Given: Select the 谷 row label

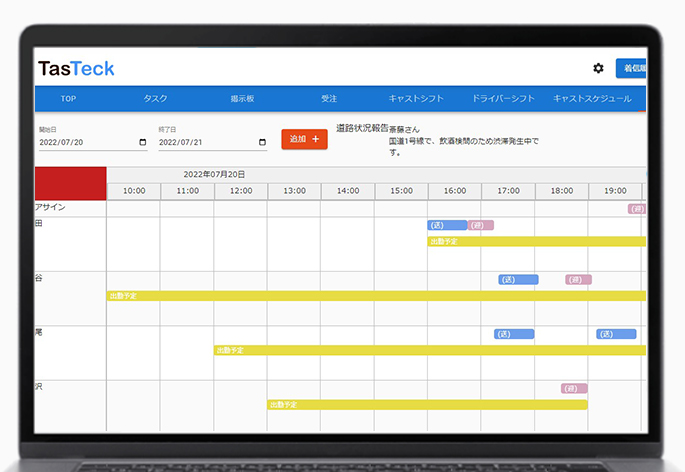Looking at the screenshot, I should [39, 278].
